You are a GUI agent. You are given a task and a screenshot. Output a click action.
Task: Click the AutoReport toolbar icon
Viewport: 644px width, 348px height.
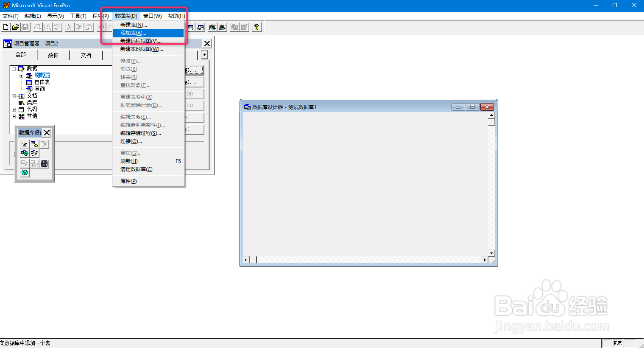(245, 27)
